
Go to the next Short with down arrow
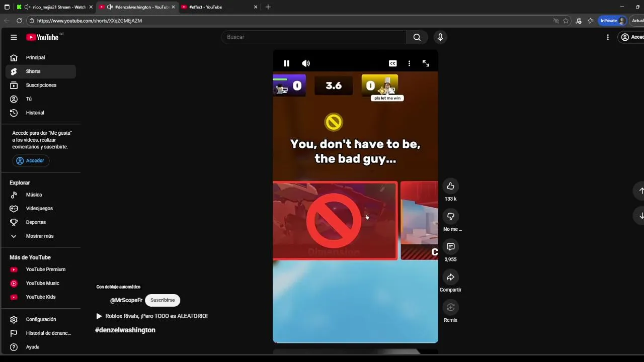(641, 216)
